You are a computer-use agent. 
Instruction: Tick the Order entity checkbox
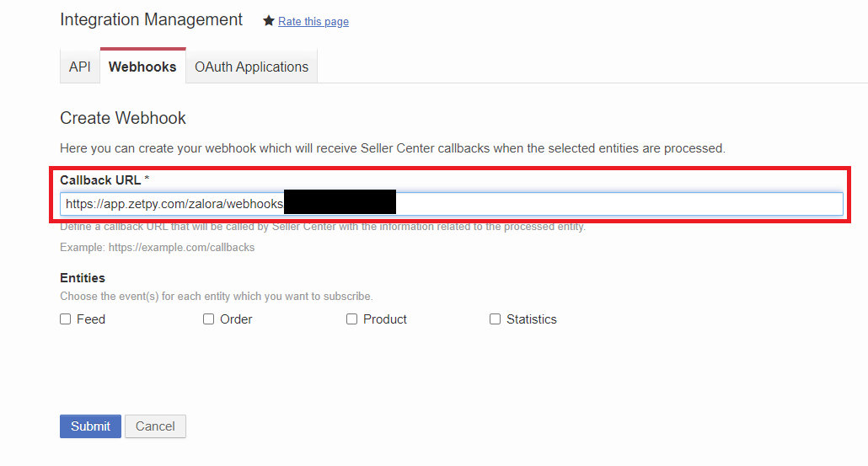209,319
